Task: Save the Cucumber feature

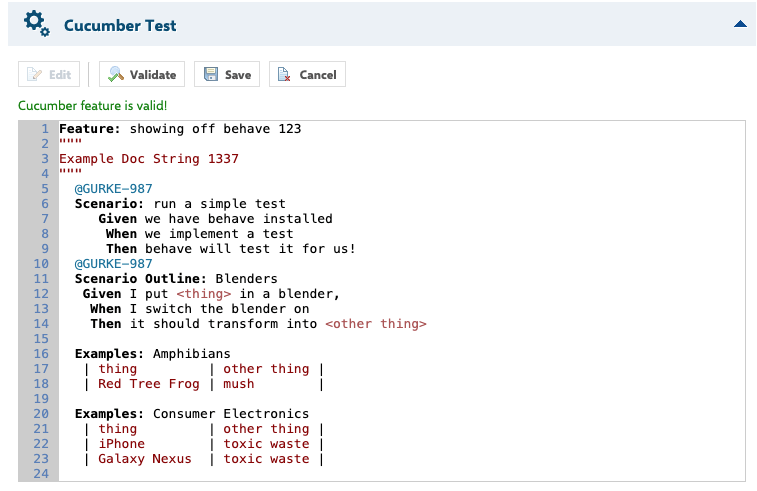Action: click(x=227, y=74)
